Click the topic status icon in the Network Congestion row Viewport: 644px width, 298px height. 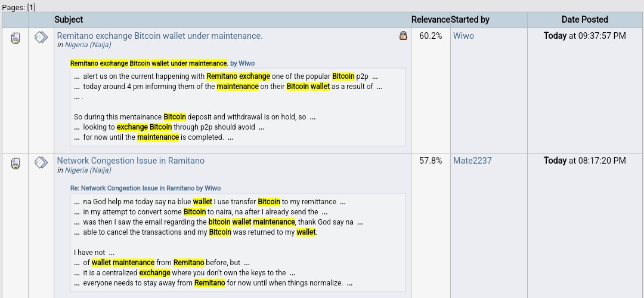click(15, 164)
